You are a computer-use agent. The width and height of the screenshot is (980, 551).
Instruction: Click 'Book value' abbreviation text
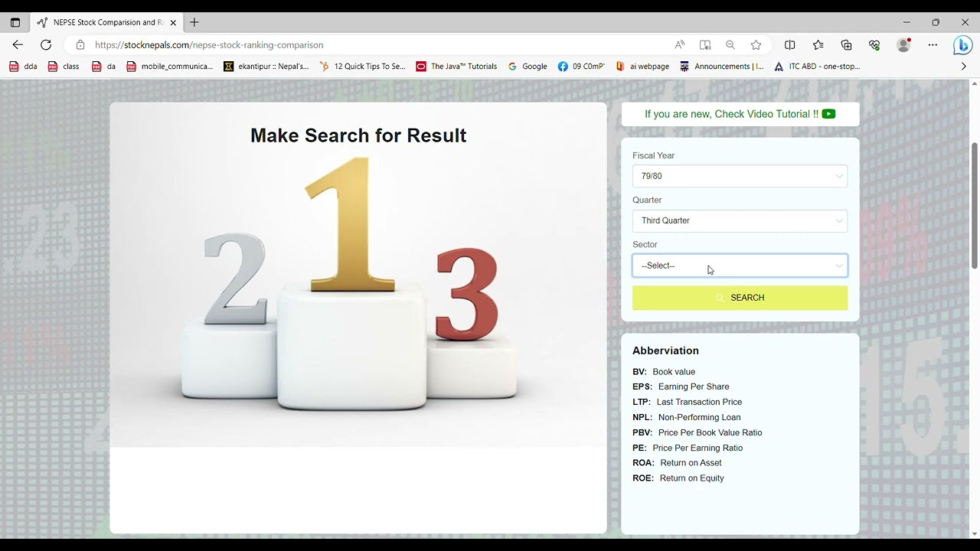674,372
